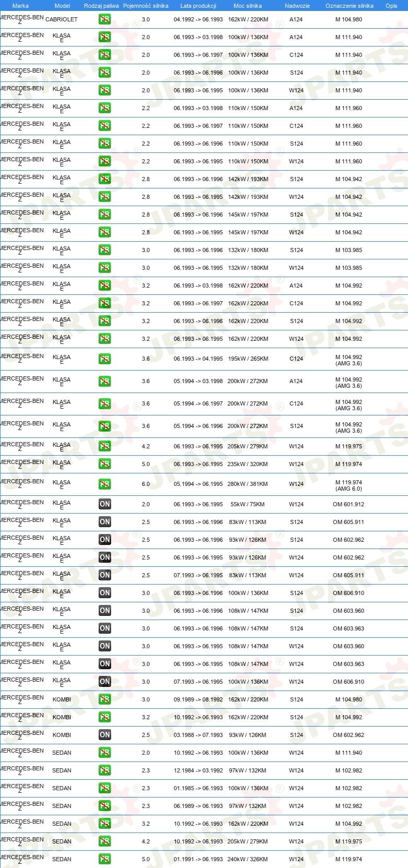Screen dimensions: 408x868
Task: Select the 10.1992 -> 06.1993 dates in KOMBI row
Action: (198, 717)
